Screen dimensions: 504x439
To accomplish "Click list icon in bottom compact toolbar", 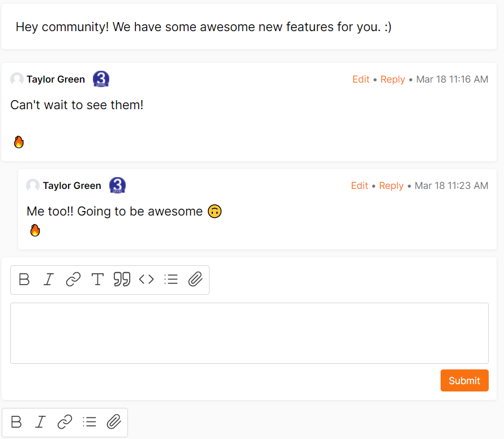I will point(89,422).
